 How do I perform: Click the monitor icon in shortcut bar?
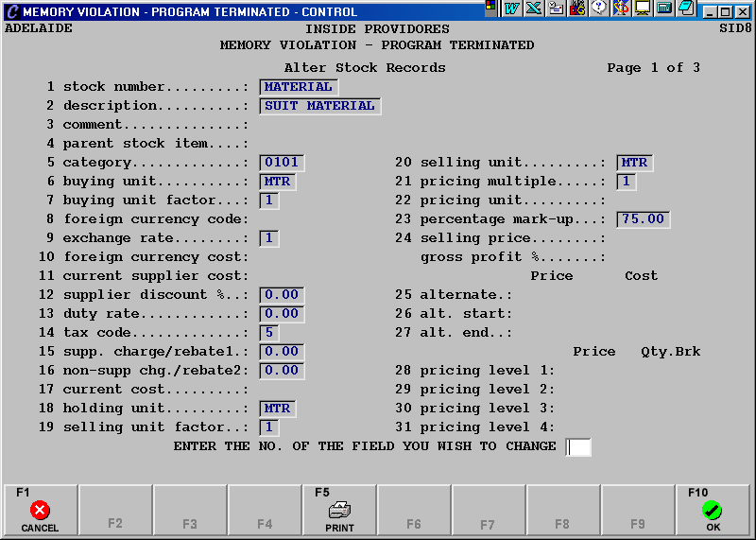pos(643,9)
